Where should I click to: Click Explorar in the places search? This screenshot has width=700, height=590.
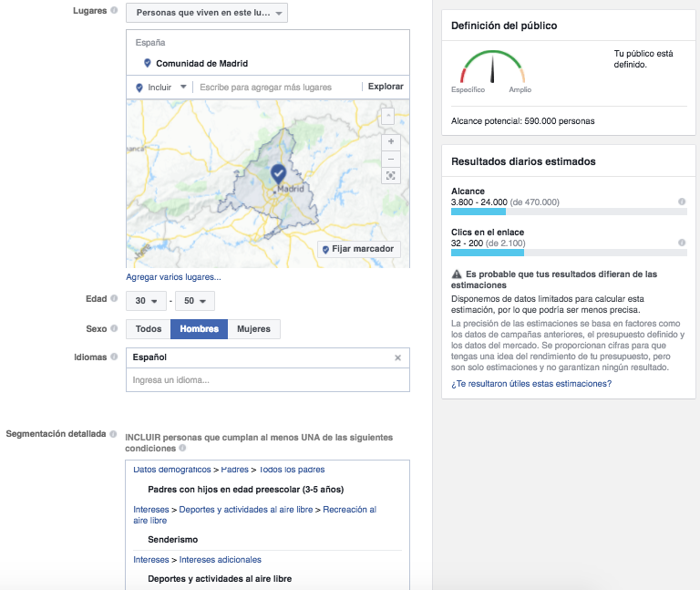pos(385,88)
